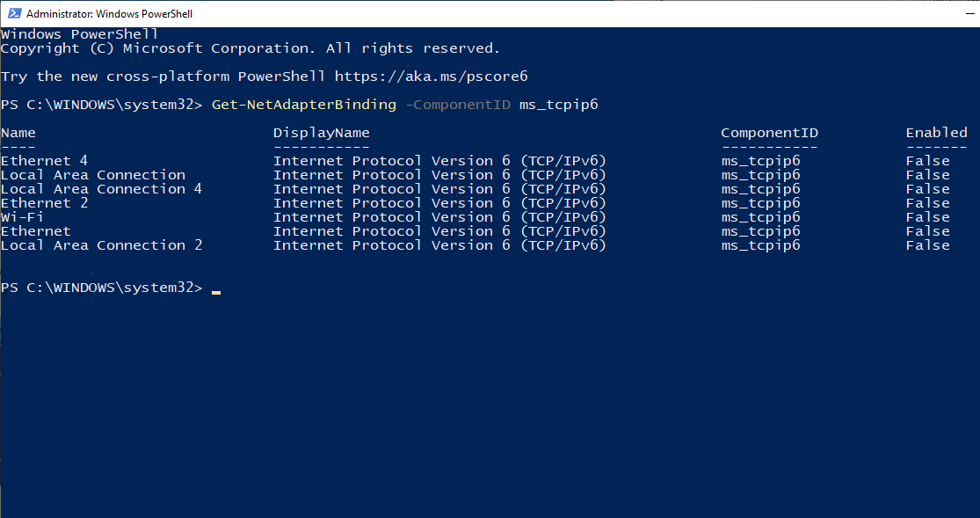Click the Ethernet 2 adapter name
980x518 pixels.
coord(44,203)
